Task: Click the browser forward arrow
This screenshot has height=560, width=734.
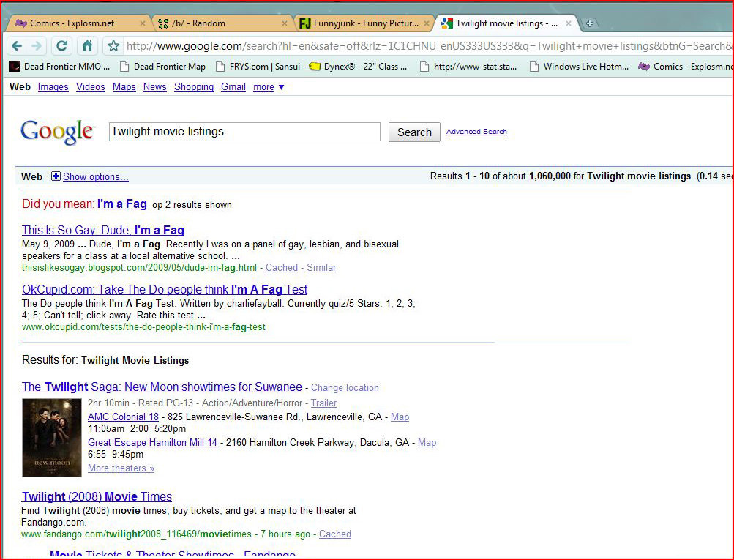Action: point(36,46)
